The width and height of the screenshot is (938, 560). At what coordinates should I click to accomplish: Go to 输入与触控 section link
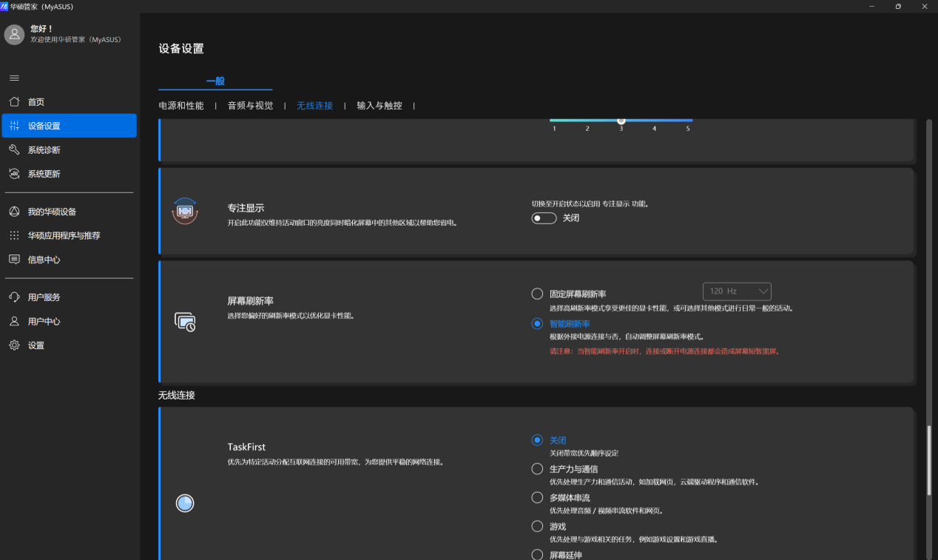click(379, 106)
